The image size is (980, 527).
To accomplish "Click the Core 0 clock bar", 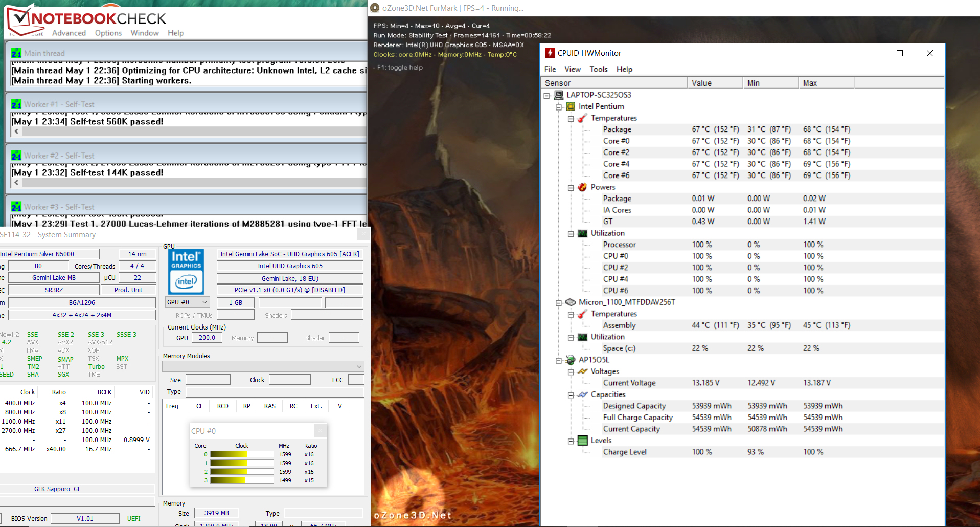I will [x=242, y=454].
